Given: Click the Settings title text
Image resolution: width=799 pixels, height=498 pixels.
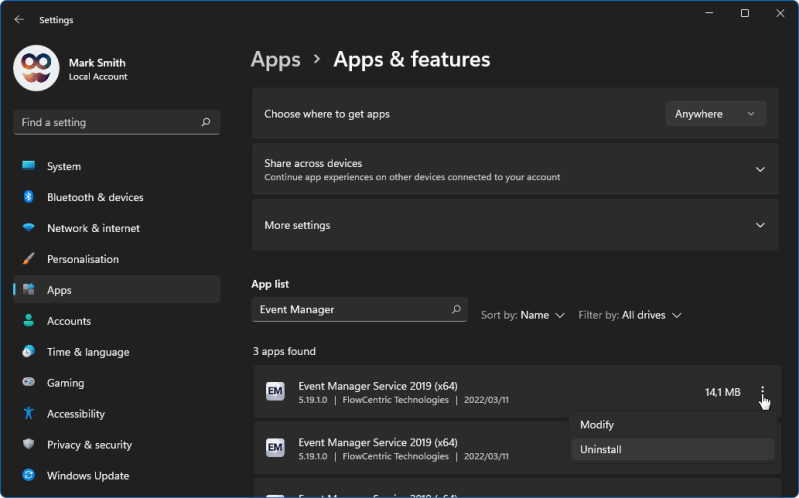Looking at the screenshot, I should 56,20.
